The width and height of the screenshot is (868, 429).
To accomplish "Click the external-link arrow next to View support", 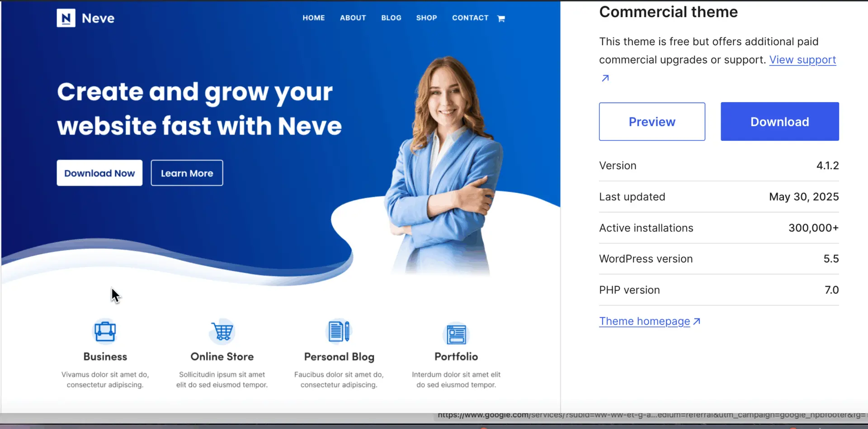I will [605, 78].
